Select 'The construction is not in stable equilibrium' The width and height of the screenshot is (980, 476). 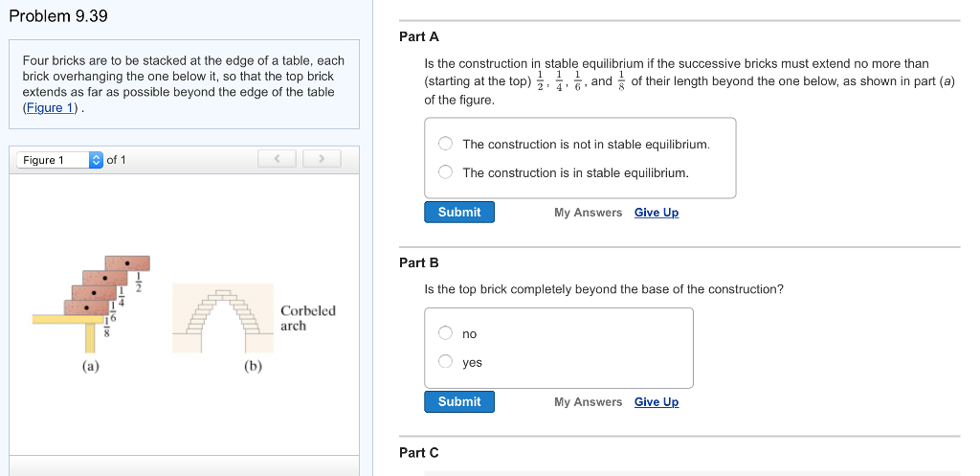click(x=445, y=144)
